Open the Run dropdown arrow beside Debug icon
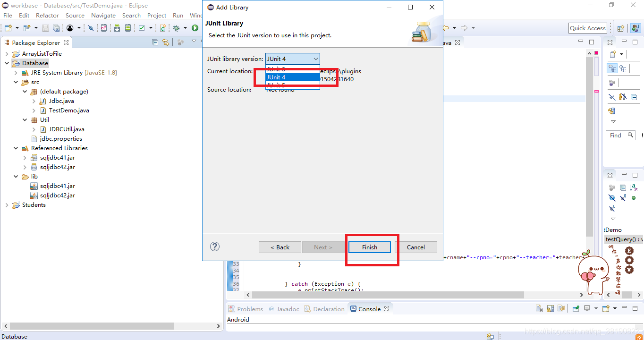Screen dimensions: 644x340 [x=185, y=28]
